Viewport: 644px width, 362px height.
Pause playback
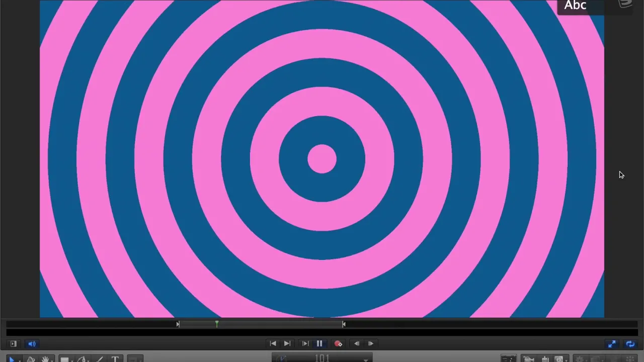coord(319,344)
